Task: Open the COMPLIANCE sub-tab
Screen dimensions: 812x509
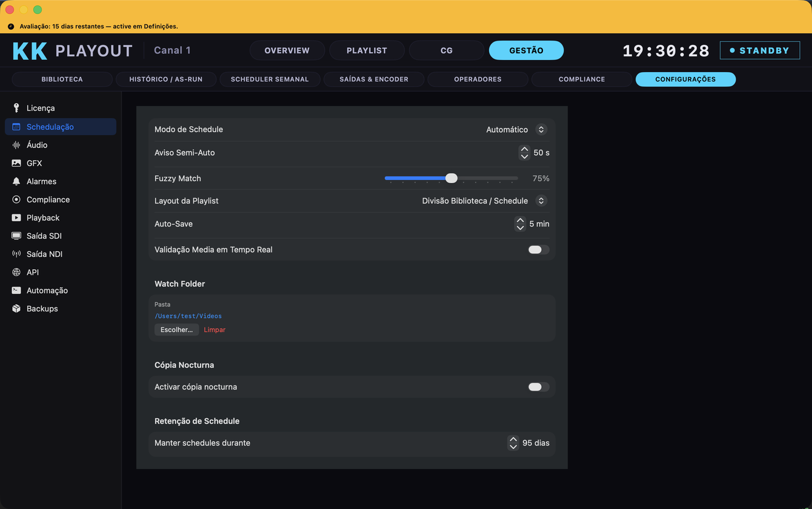Action: (x=582, y=79)
